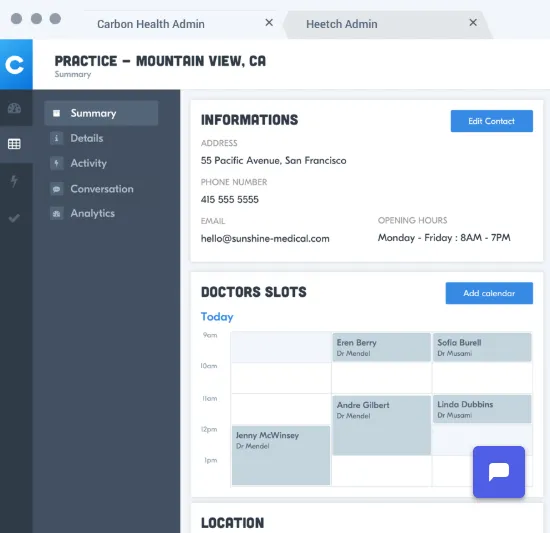Open the Summary menu item
This screenshot has width=550, height=533.
coord(101,113)
